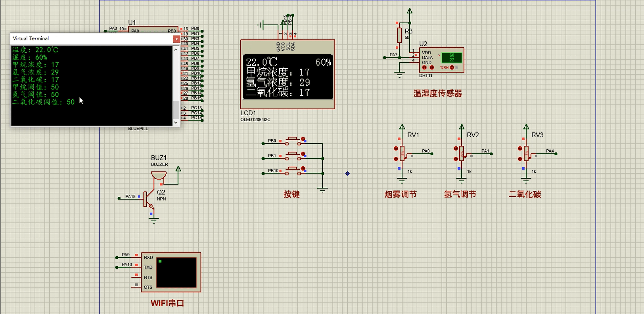Toggle the red latch dot on PB0 switch
Screen dimensions: 644x314
coord(303,139)
